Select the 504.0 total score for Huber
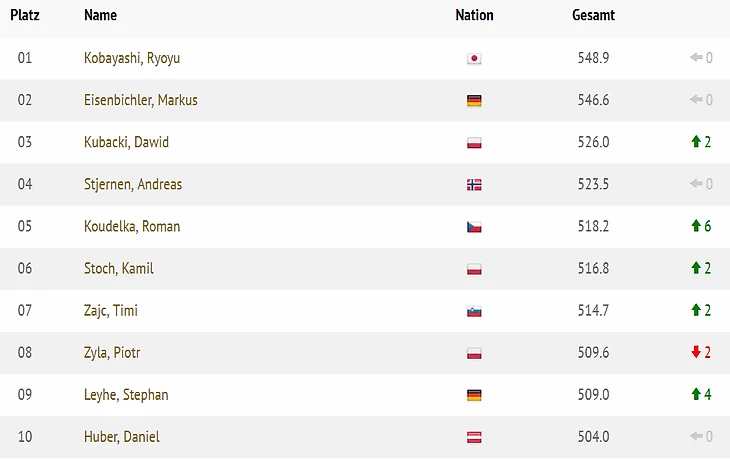The height and width of the screenshot is (459, 730). [x=593, y=437]
